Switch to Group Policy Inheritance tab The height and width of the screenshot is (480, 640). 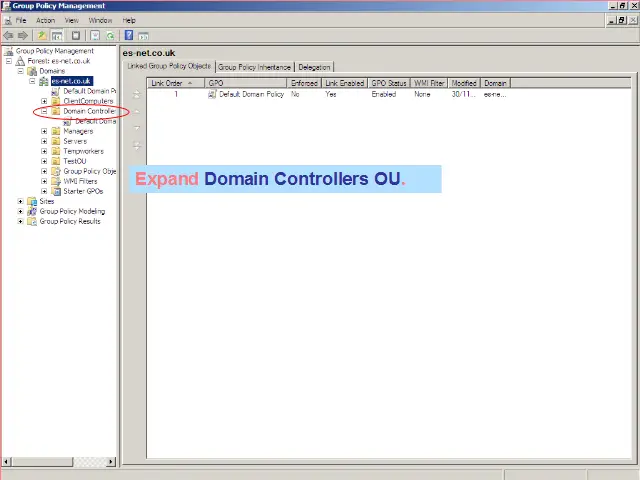point(254,67)
